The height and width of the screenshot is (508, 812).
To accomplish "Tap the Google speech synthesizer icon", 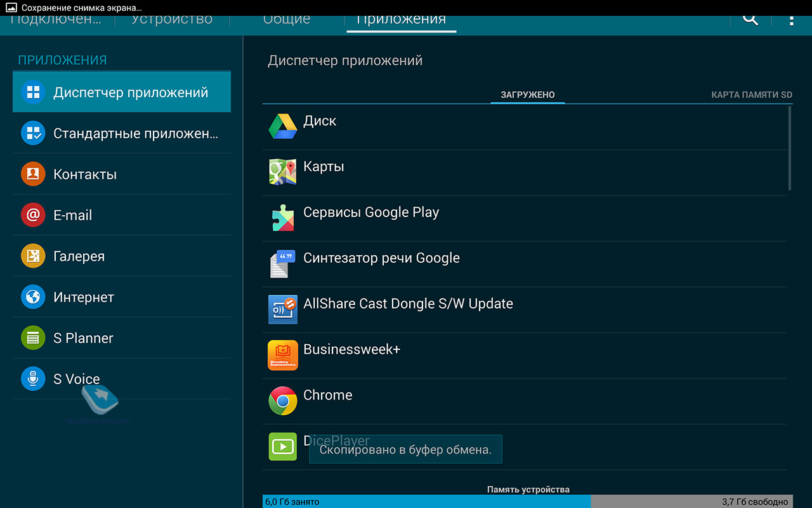I will coord(282,264).
